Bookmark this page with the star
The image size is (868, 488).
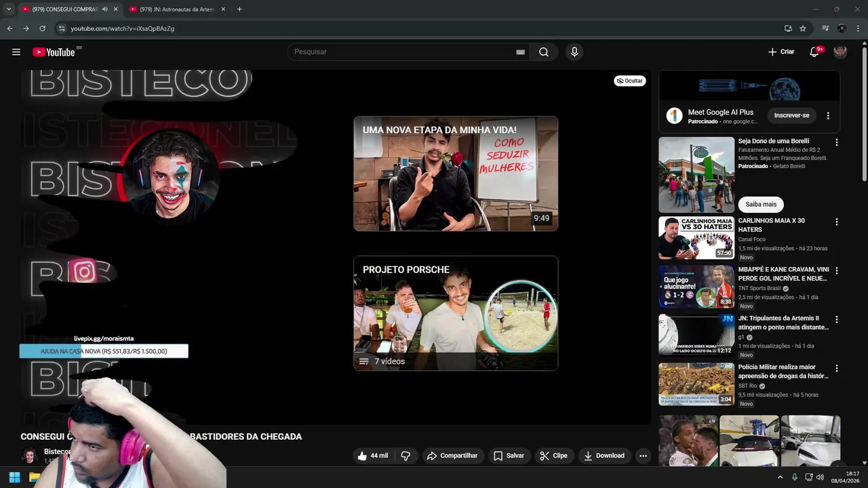coord(803,28)
